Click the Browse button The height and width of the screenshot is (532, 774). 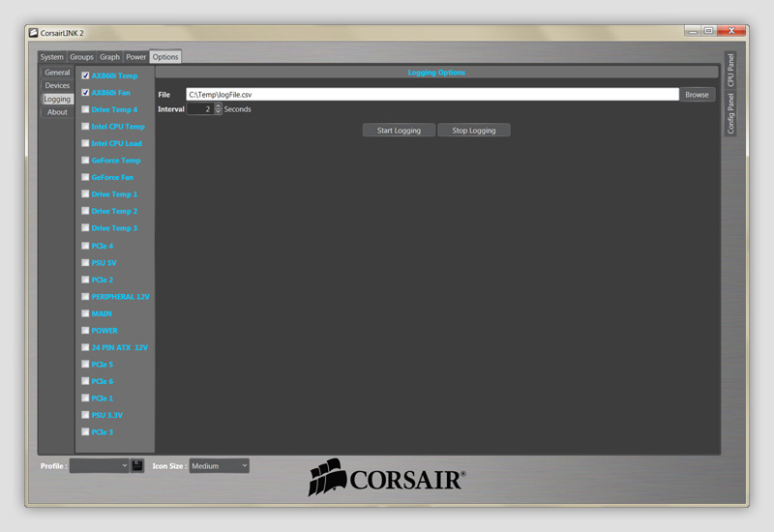tap(697, 94)
